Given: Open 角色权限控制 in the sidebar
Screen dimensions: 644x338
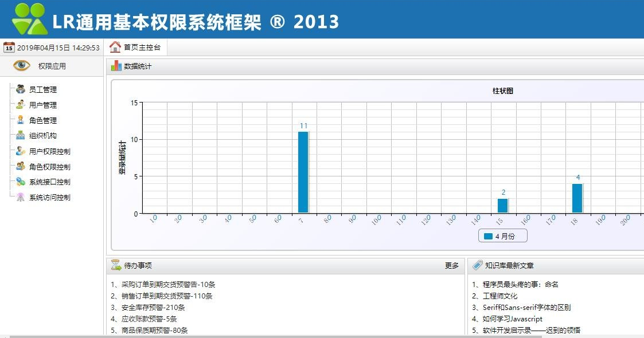Looking at the screenshot, I should click(50, 167).
